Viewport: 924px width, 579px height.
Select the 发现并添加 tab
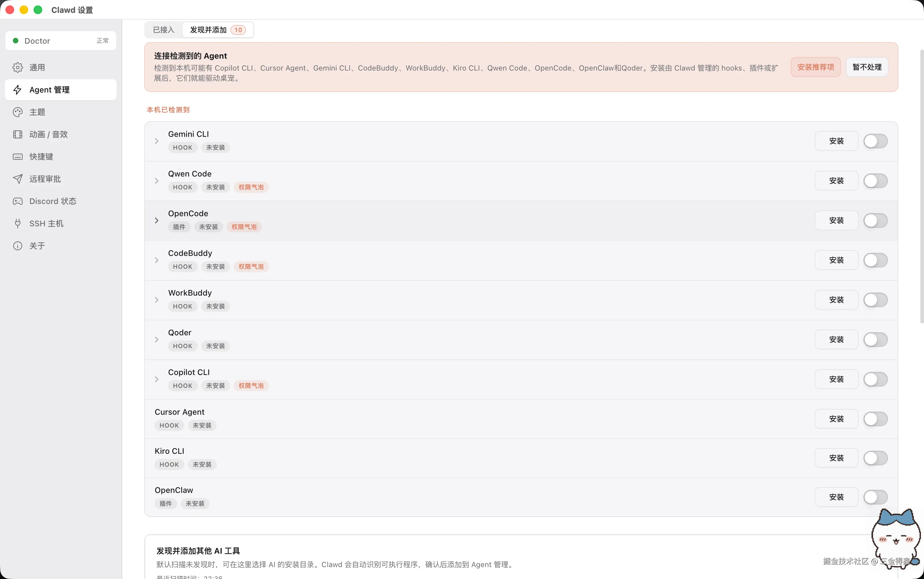(x=218, y=30)
